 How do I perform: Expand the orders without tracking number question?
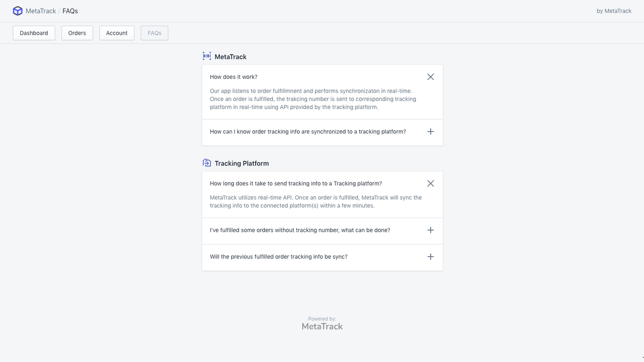pos(430,230)
